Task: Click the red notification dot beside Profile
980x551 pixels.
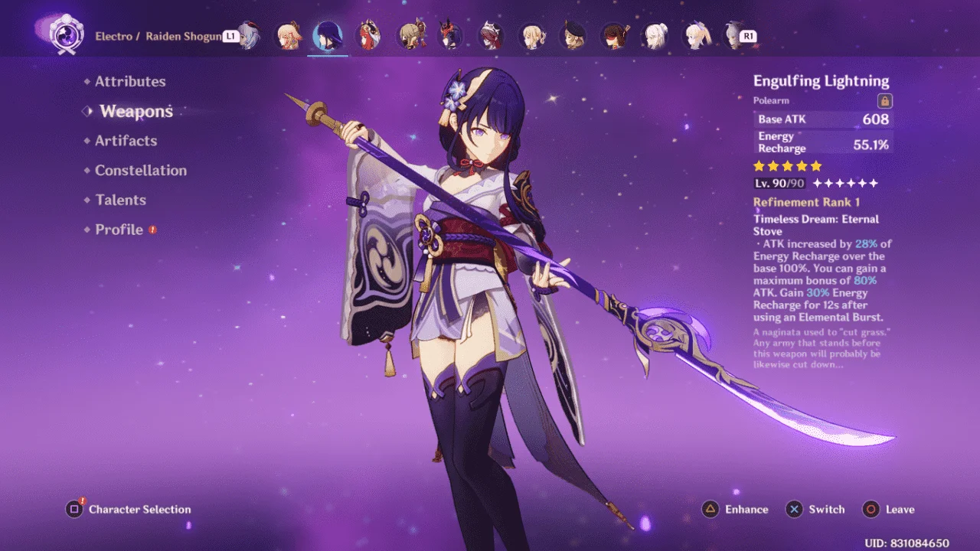Action: click(x=152, y=230)
